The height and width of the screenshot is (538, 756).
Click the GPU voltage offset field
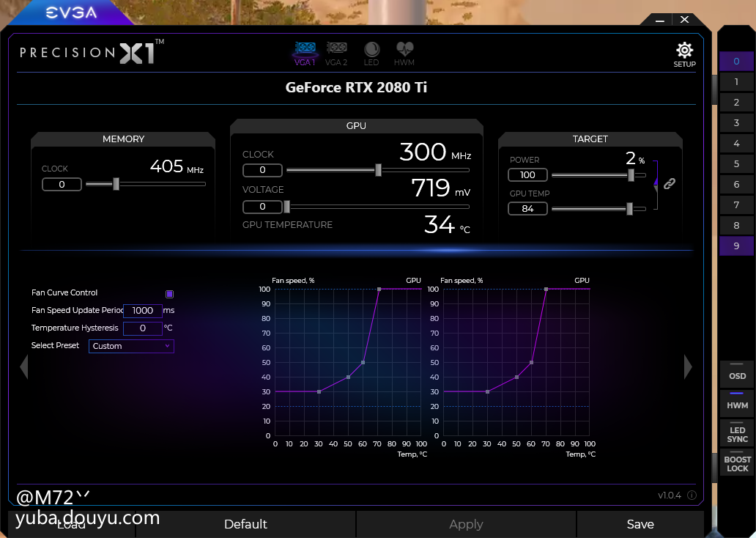tap(262, 207)
